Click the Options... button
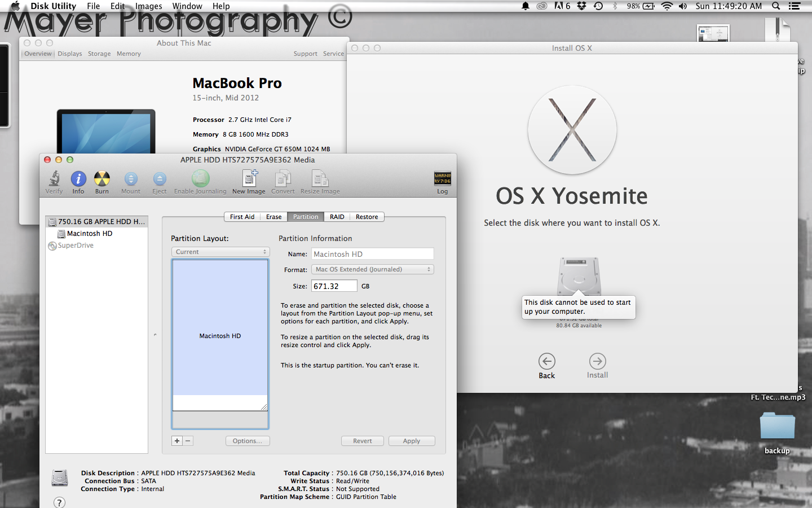 (248, 441)
